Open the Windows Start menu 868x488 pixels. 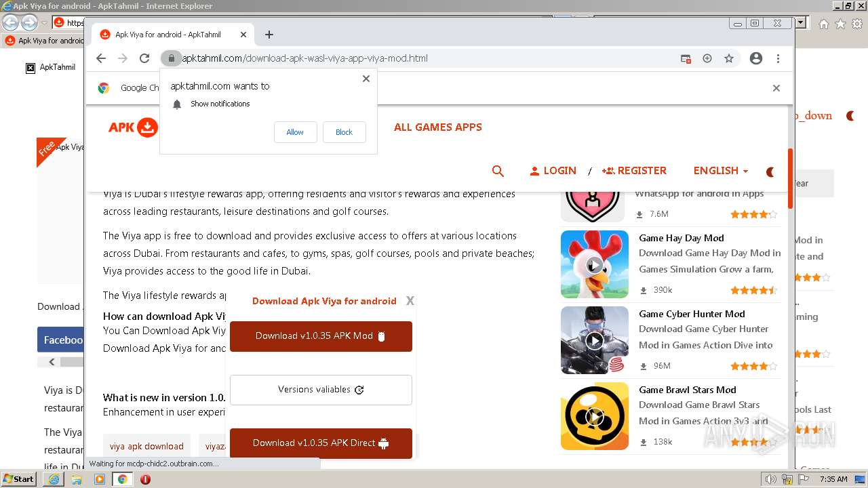coord(18,479)
